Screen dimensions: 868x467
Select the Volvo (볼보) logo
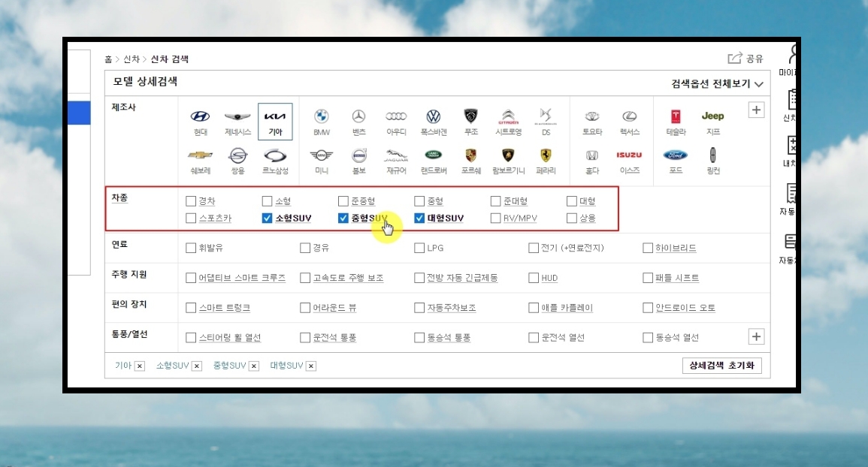(358, 155)
